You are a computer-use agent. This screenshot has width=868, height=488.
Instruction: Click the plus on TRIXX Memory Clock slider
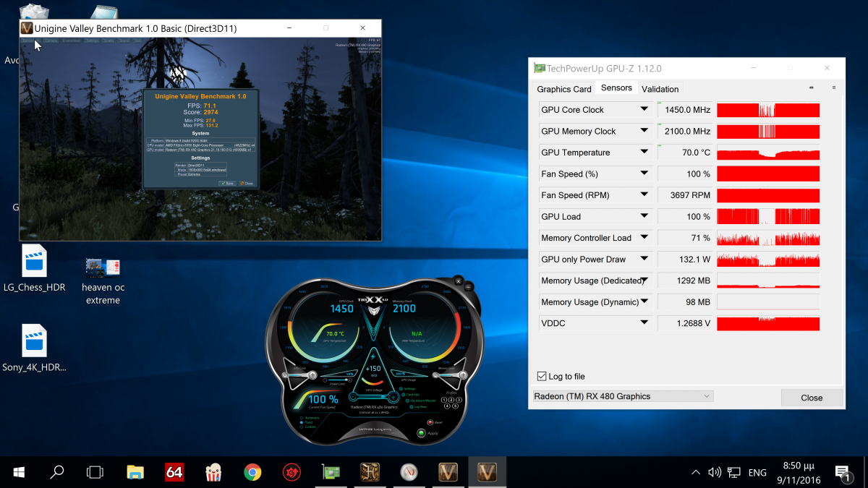[463, 375]
